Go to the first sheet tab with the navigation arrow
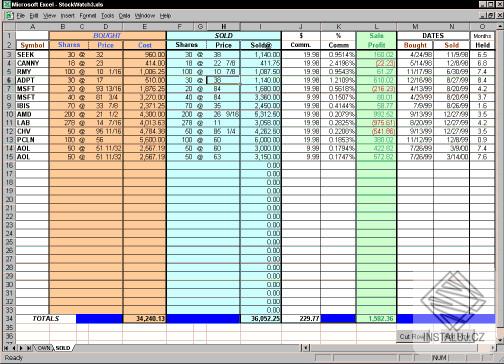The width and height of the screenshot is (504, 364). click(x=6, y=348)
